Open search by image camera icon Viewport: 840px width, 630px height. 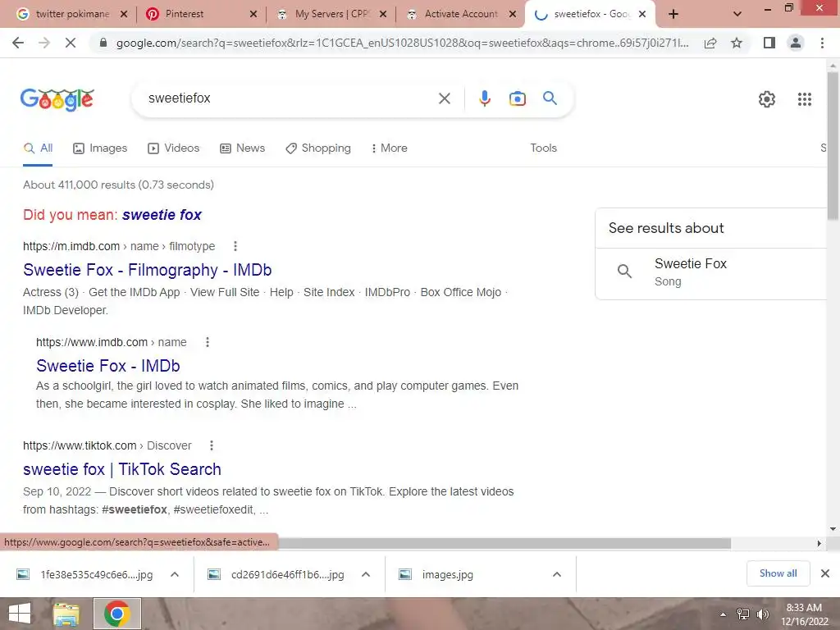tap(517, 98)
